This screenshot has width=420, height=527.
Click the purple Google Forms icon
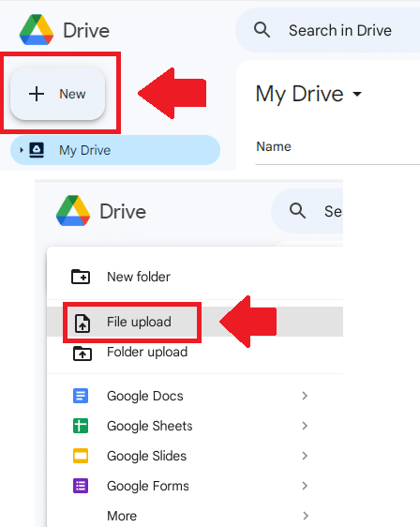(81, 486)
